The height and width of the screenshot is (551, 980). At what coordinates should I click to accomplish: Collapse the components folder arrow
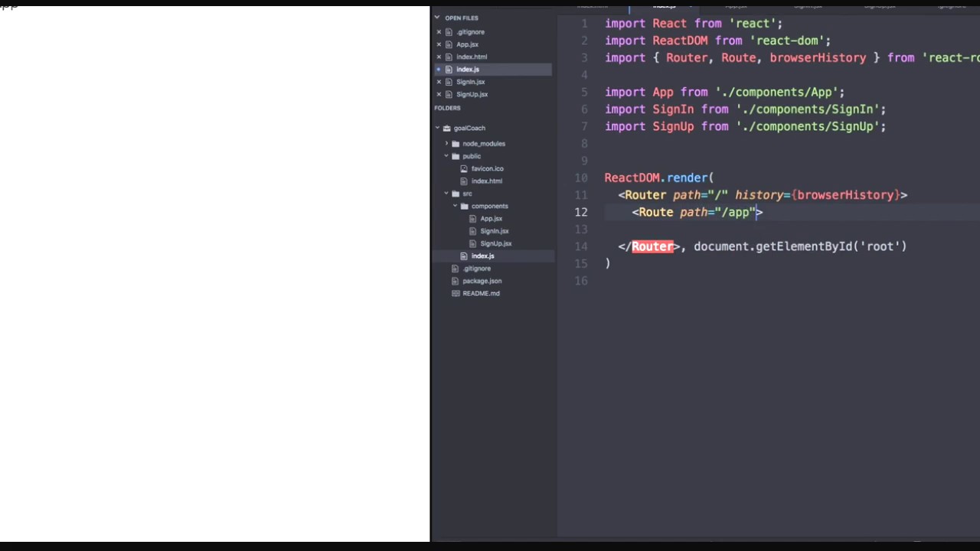[456, 206]
